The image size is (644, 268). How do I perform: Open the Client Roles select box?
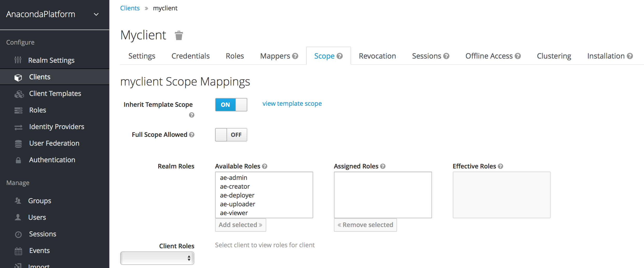(x=157, y=258)
